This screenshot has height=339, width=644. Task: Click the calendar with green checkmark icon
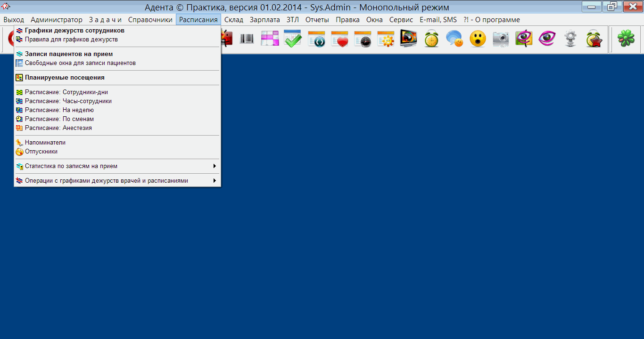click(293, 39)
